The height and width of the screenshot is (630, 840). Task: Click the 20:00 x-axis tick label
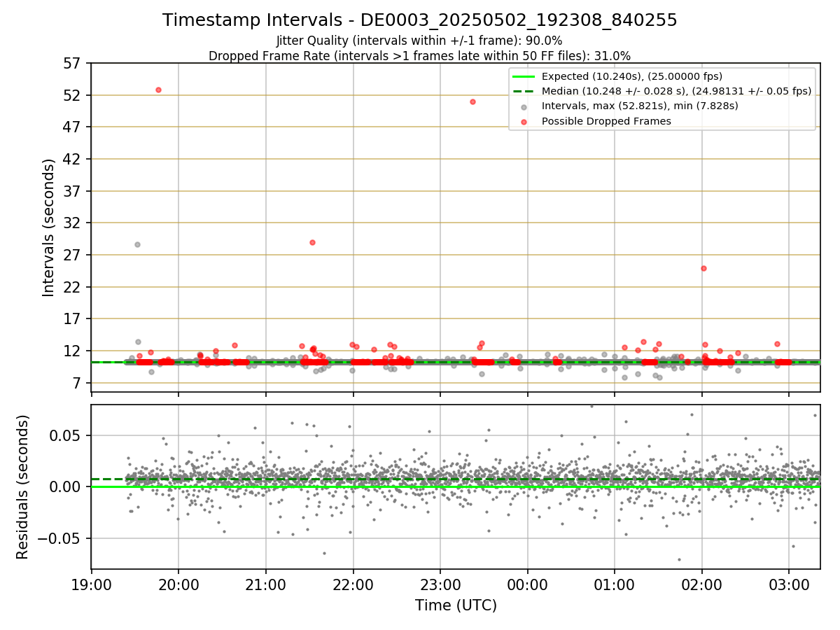click(178, 584)
